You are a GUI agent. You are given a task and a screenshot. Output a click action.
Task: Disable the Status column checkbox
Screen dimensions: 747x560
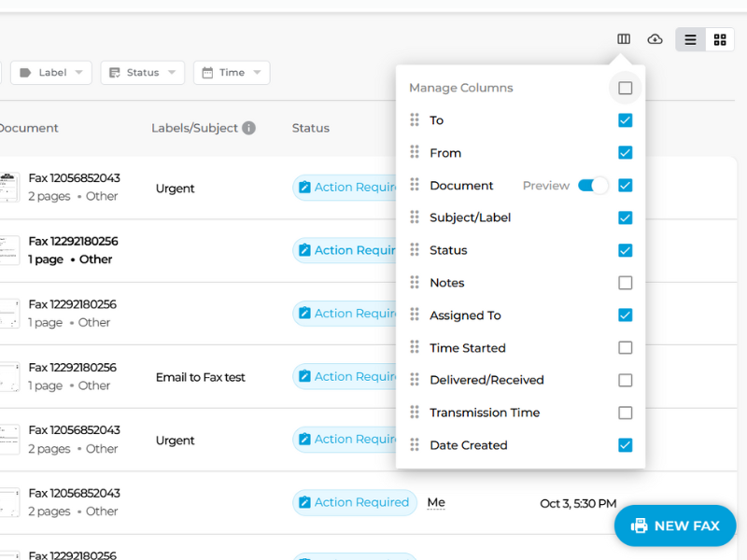(x=625, y=250)
